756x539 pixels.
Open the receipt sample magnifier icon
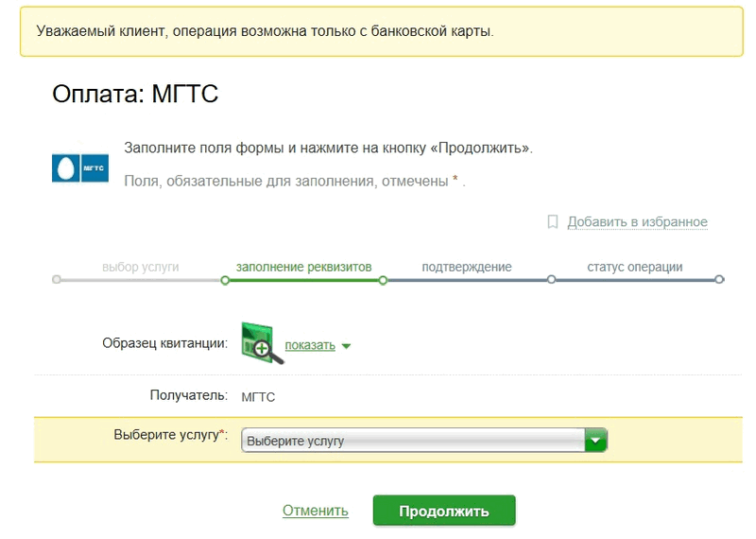pos(262,343)
